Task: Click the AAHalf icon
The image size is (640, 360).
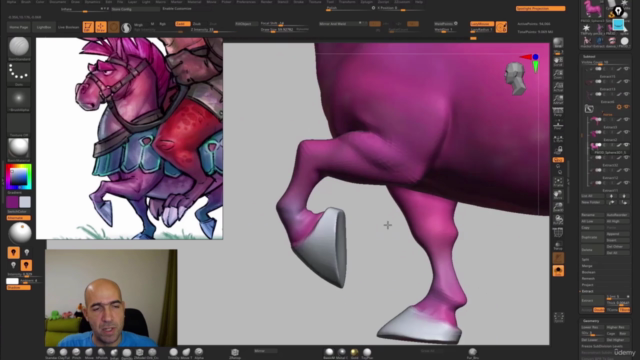Action: tap(558, 99)
